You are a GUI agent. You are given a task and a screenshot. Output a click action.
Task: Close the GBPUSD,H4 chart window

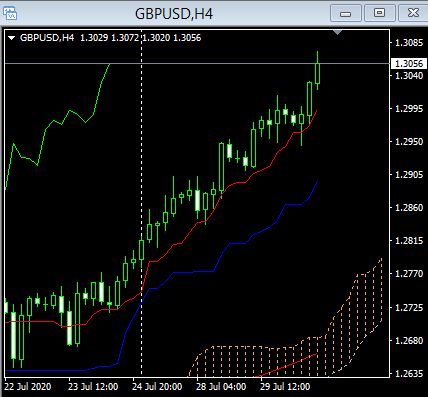click(413, 13)
